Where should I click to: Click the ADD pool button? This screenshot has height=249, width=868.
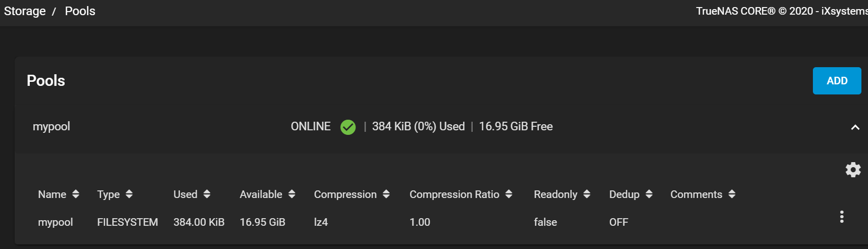tap(837, 81)
